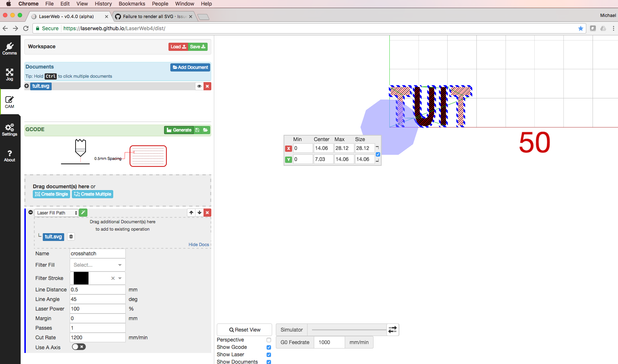Delete the Laser Fill Path operation

tap(208, 213)
